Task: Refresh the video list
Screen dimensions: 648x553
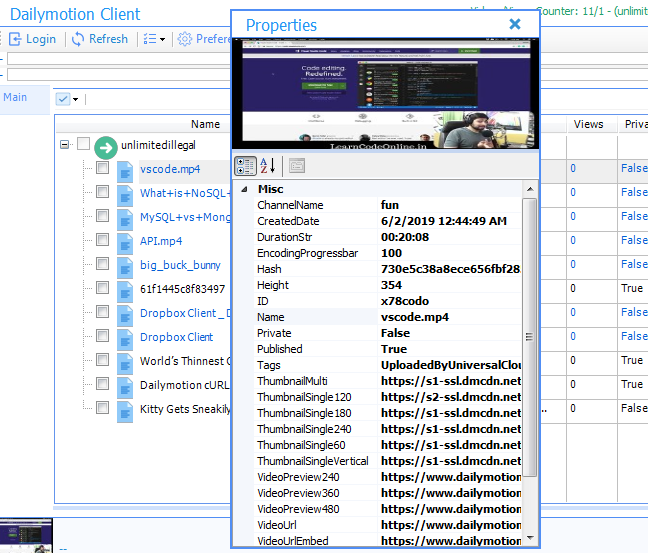Action: click(x=100, y=39)
